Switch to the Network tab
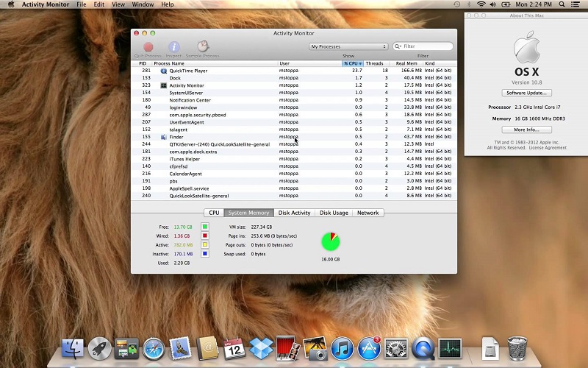 coord(368,213)
